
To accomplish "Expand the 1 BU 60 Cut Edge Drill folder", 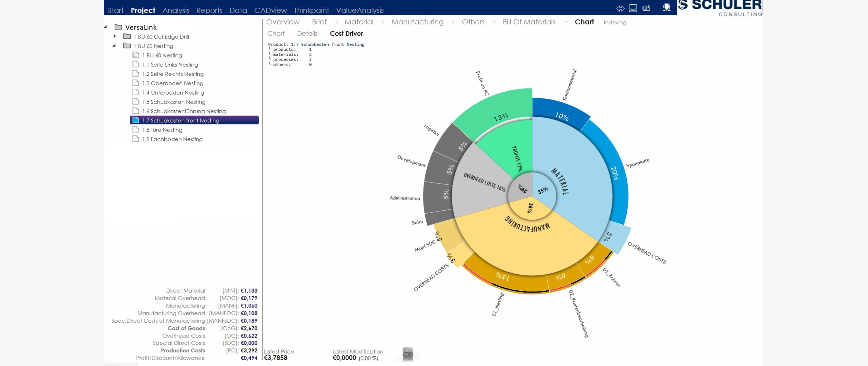I will pos(114,36).
